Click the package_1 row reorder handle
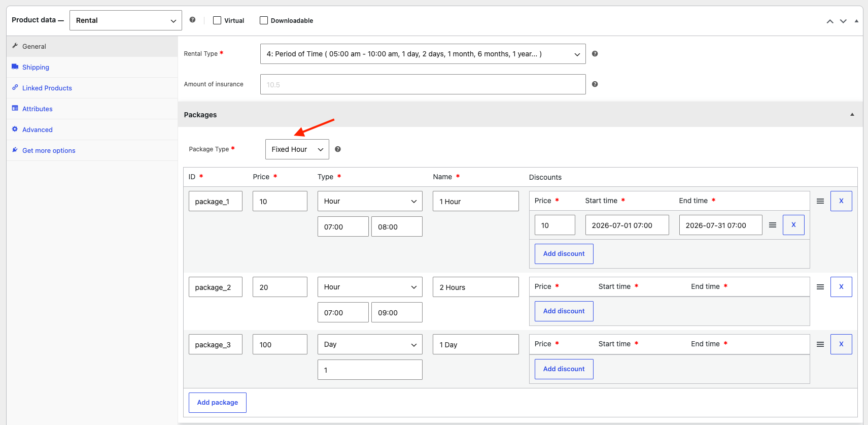This screenshot has height=425, width=868. [820, 201]
